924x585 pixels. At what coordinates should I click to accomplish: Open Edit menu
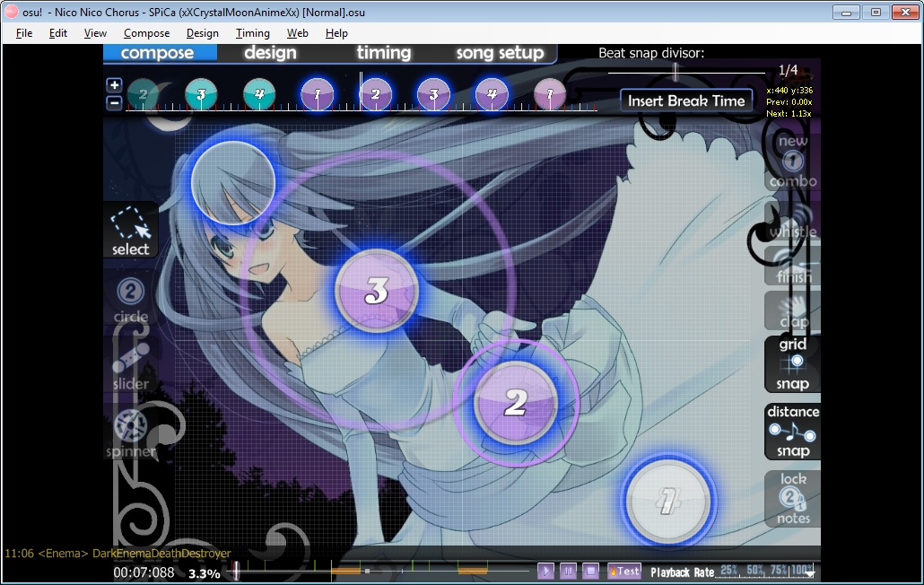(x=57, y=33)
